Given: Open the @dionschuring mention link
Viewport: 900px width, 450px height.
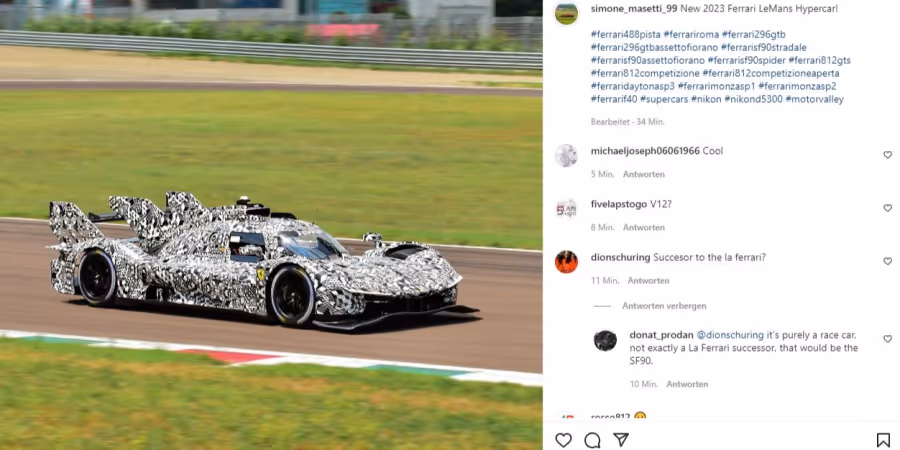Looking at the screenshot, I should pos(730,335).
